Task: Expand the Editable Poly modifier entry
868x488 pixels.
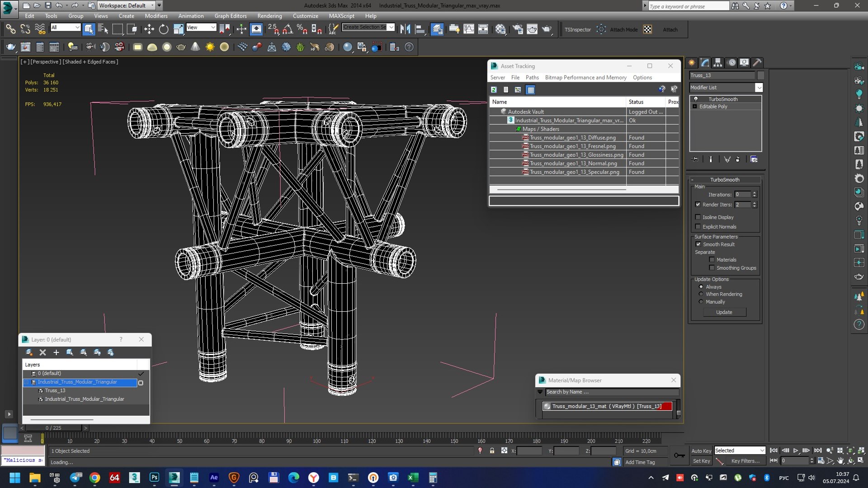Action: [x=695, y=107]
